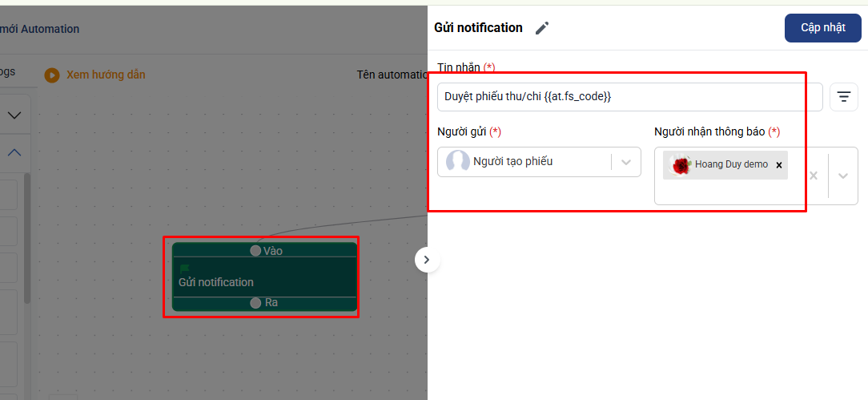
Task: Click the Cập nhật button
Action: pos(822,27)
